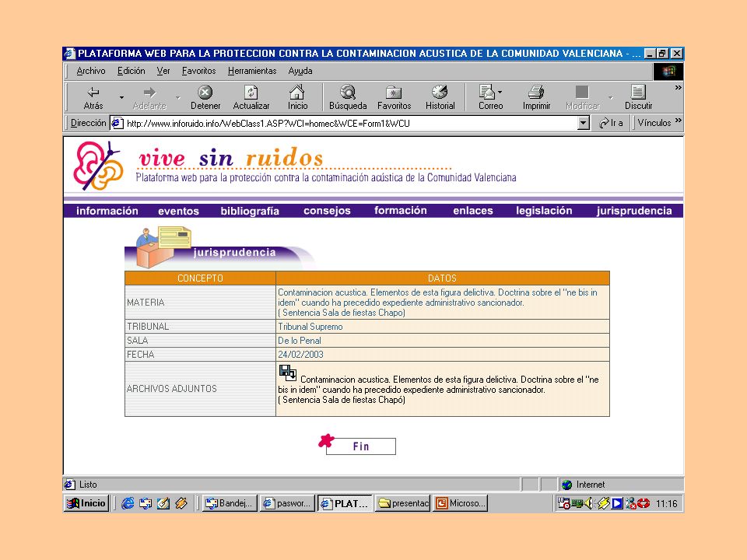The image size is (747, 560).
Task: Open the información nav section
Action: point(107,211)
